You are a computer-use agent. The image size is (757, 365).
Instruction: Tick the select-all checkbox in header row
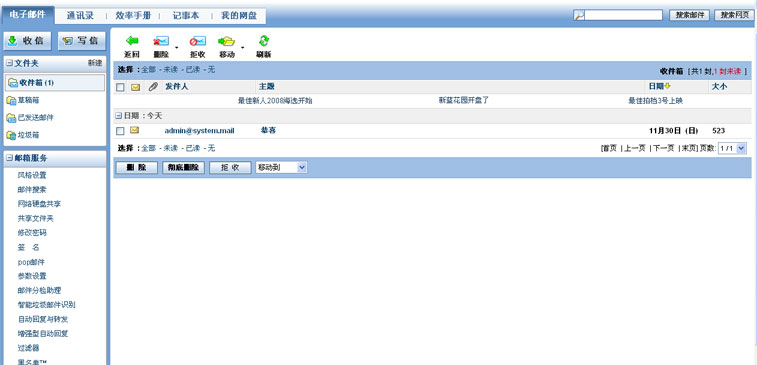pyautogui.click(x=121, y=87)
